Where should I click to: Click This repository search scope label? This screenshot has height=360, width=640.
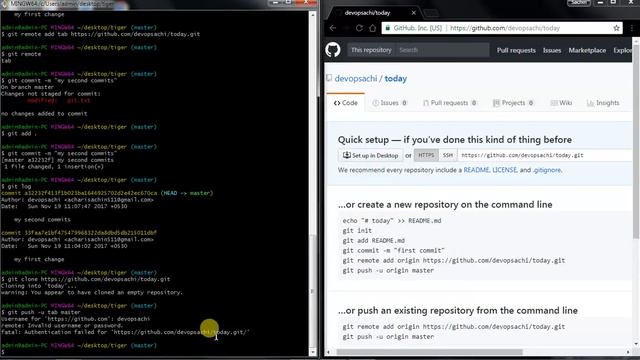pyautogui.click(x=371, y=50)
